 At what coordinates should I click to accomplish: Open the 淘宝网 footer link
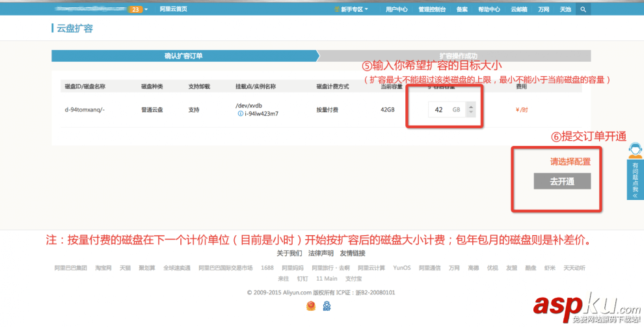coord(103,268)
